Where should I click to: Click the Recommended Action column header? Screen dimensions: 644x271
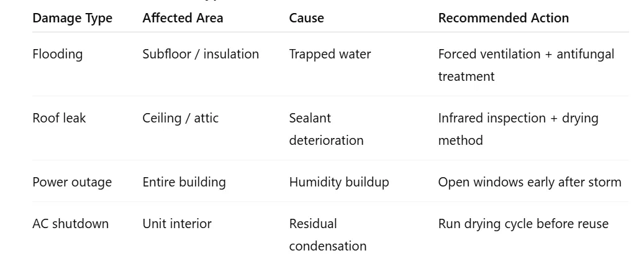[x=503, y=18]
